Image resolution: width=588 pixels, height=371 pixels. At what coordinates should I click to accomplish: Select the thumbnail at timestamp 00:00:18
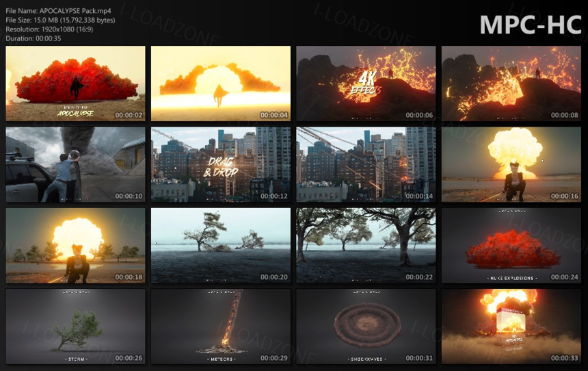75,246
